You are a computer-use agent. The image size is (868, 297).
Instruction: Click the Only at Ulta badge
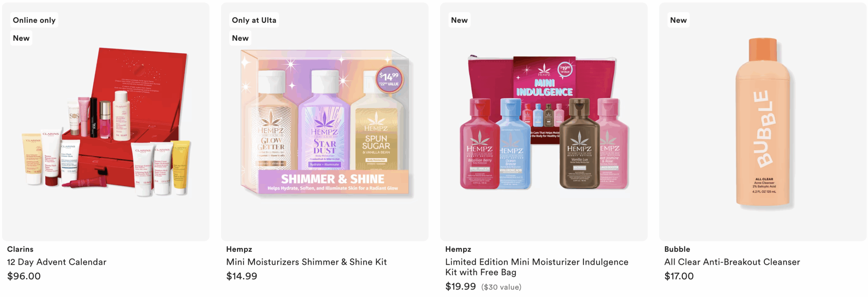254,20
